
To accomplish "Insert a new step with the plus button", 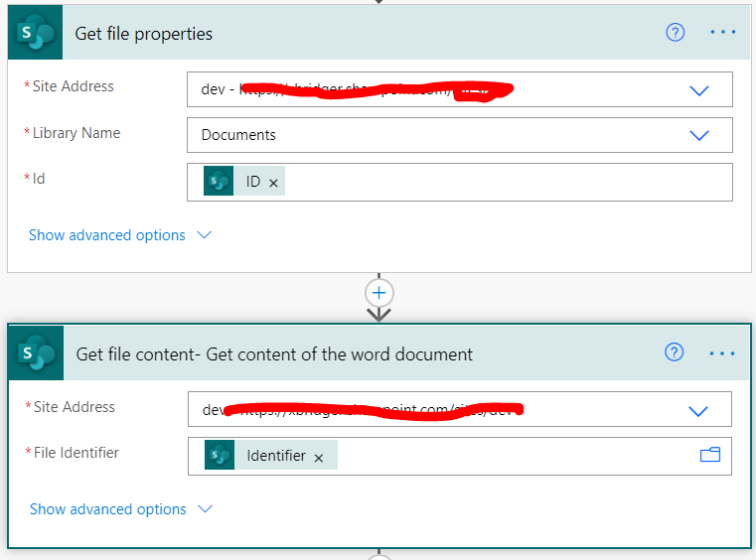I will pos(378,293).
